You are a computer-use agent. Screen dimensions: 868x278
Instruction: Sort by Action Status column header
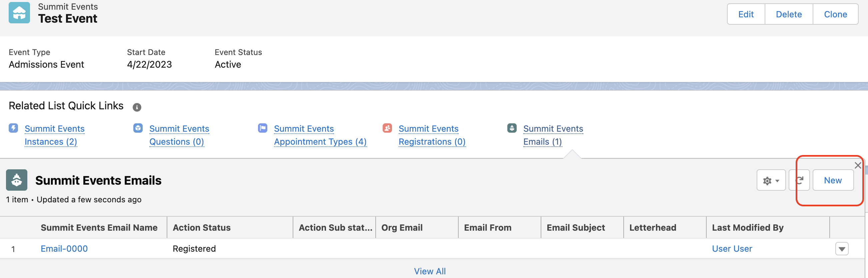[x=201, y=227]
